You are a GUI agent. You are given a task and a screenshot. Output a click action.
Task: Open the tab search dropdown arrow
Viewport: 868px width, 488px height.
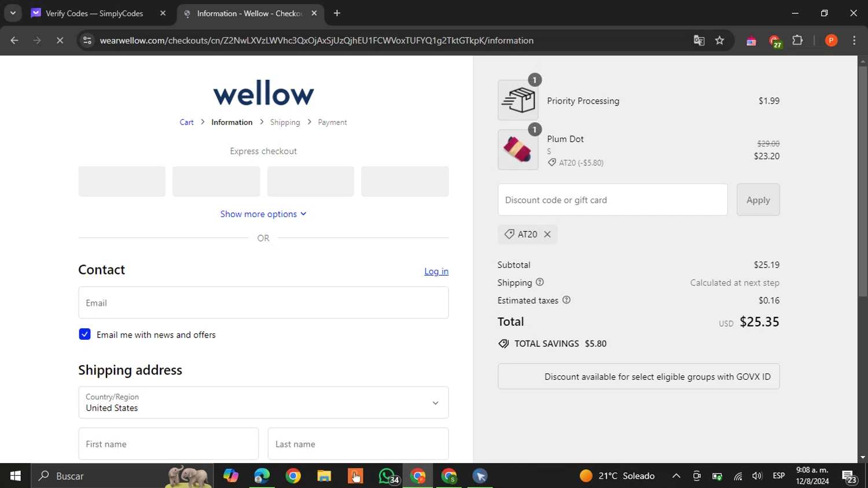click(13, 13)
